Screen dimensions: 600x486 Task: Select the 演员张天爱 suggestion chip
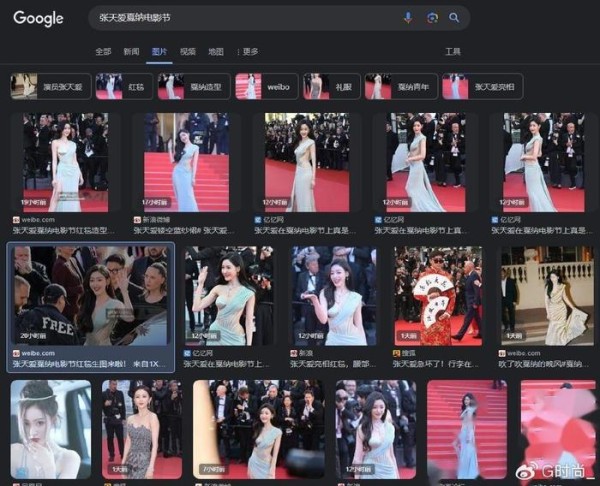pyautogui.click(x=51, y=86)
